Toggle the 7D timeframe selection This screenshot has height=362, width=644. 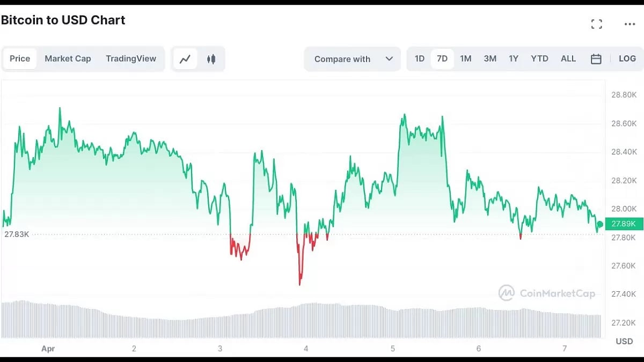coord(442,59)
